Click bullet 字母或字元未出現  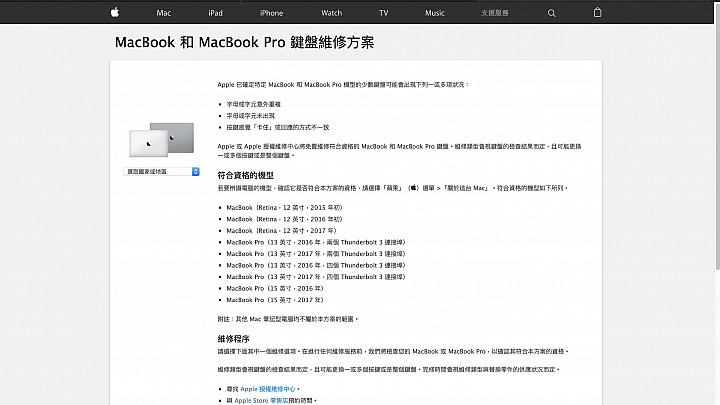click(250, 116)
